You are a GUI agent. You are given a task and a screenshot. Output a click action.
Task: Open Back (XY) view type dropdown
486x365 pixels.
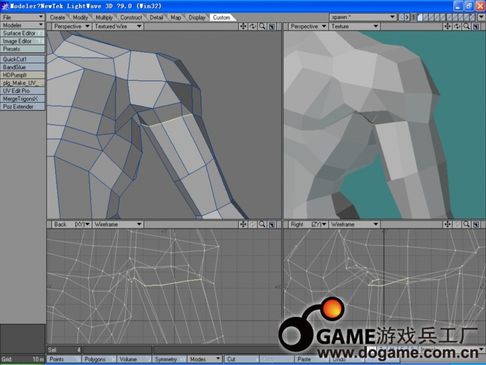click(x=71, y=224)
